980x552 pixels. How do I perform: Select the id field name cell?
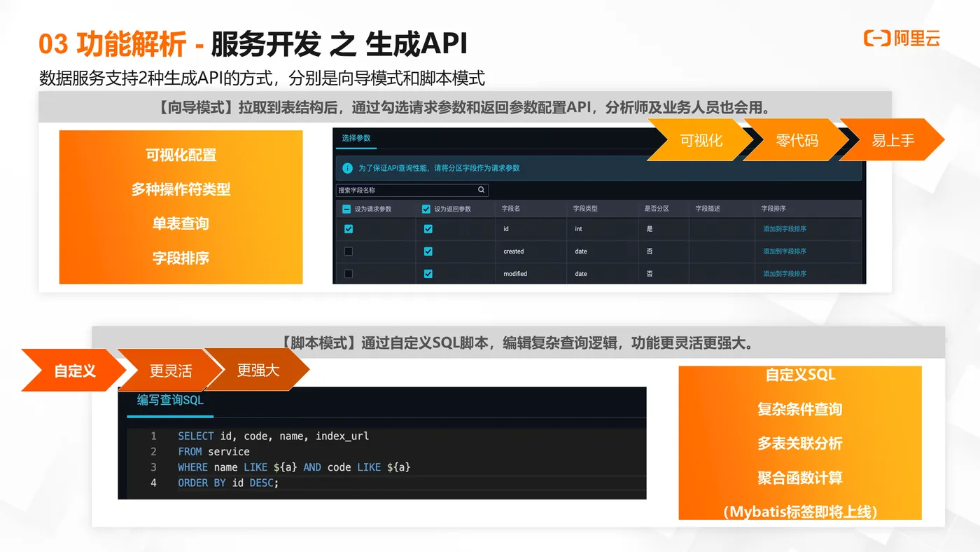[506, 229]
